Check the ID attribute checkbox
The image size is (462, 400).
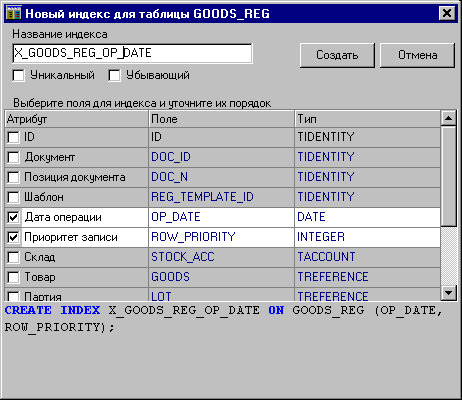13,137
